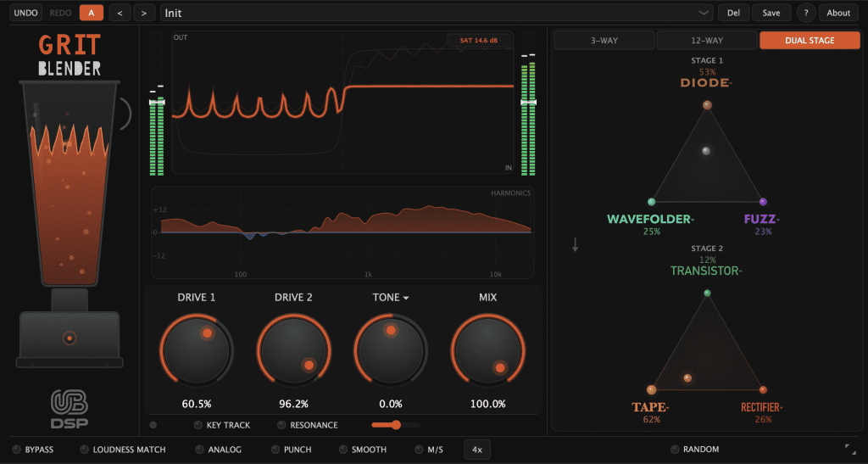Viewport: 868px width, 464px height.
Task: Click the Mix value 100.0%
Action: click(x=487, y=404)
